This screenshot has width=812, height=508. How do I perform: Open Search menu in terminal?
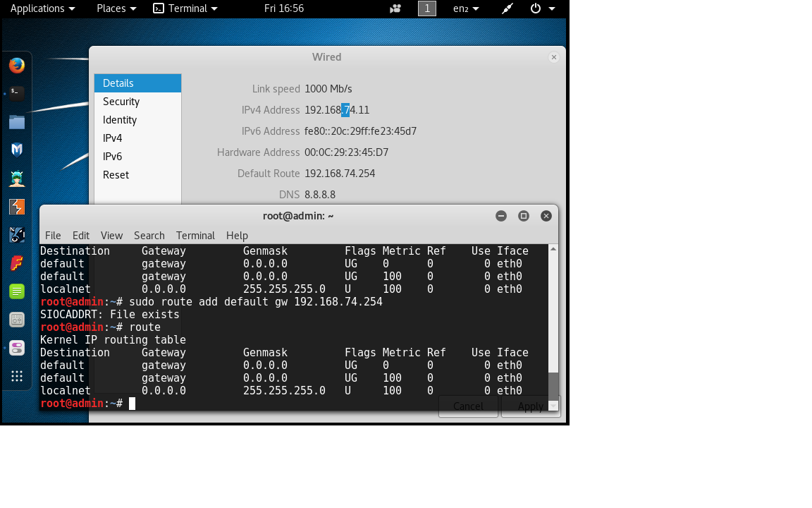(149, 236)
